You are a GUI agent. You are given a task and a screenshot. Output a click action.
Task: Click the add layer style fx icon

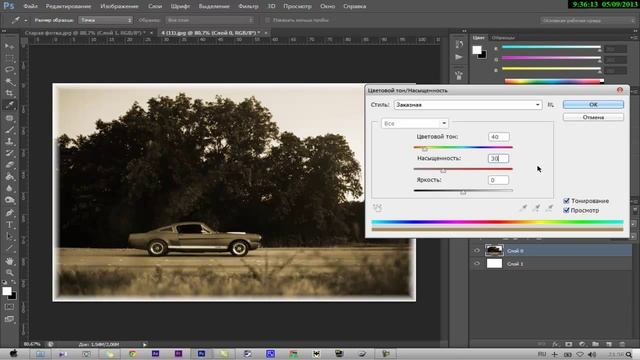[555, 344]
